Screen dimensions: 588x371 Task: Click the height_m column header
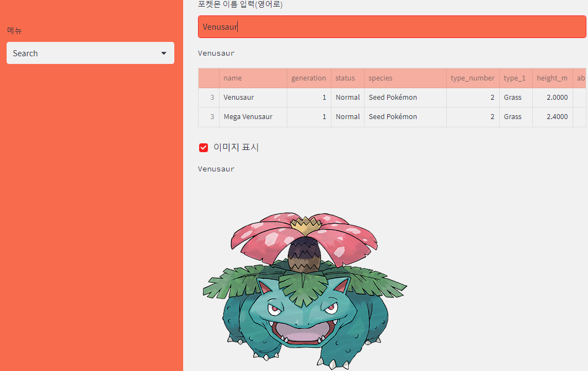[552, 78]
